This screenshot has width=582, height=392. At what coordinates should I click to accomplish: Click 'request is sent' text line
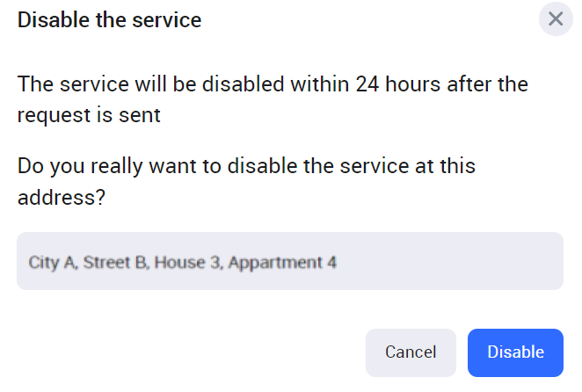point(89,115)
